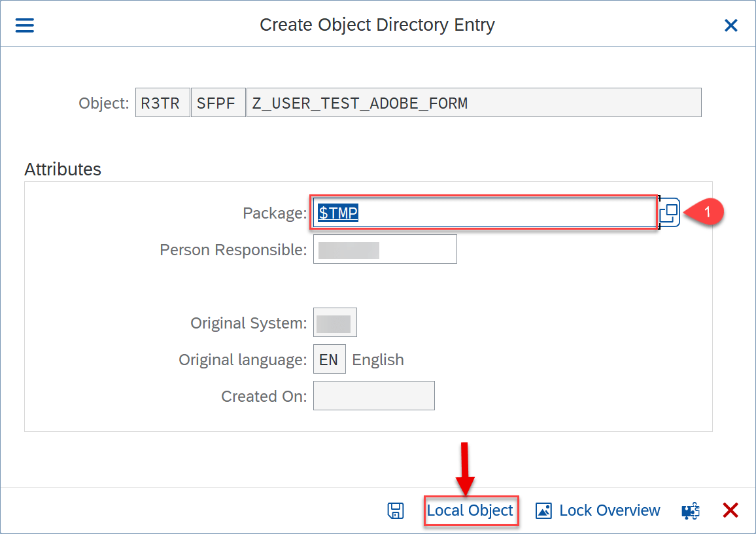Click the puzzle piece icon in footer
The image size is (756, 534).
[x=691, y=511]
